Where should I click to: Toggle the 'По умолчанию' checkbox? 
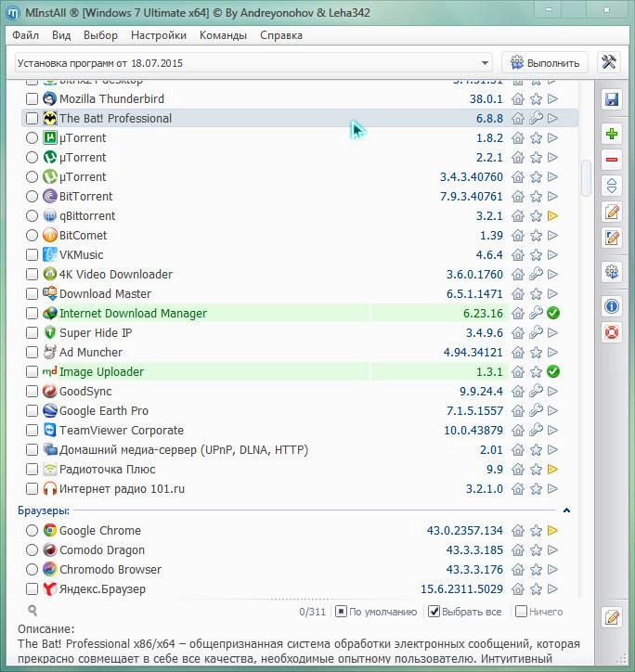click(x=341, y=612)
